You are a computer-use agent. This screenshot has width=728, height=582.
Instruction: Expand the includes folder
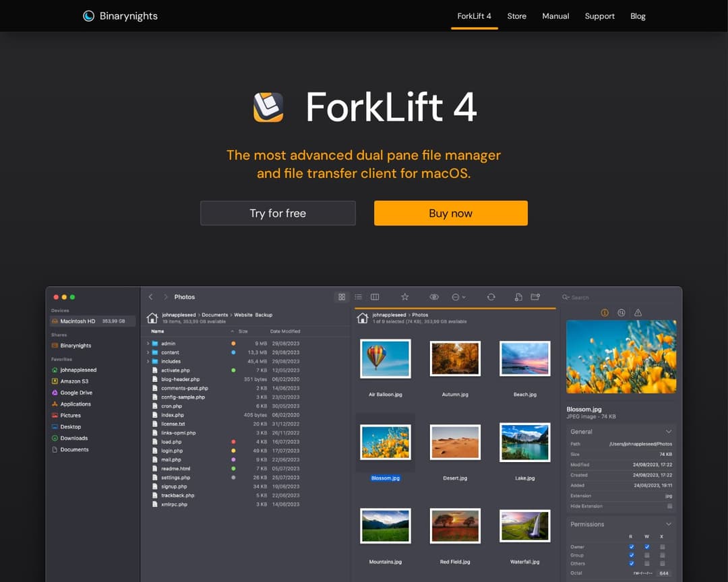click(x=148, y=362)
